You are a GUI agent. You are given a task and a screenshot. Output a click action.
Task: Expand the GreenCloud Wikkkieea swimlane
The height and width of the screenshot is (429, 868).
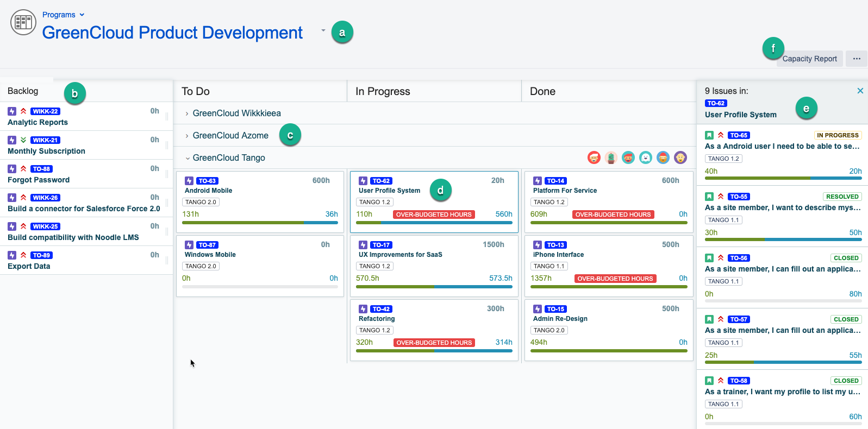(187, 113)
